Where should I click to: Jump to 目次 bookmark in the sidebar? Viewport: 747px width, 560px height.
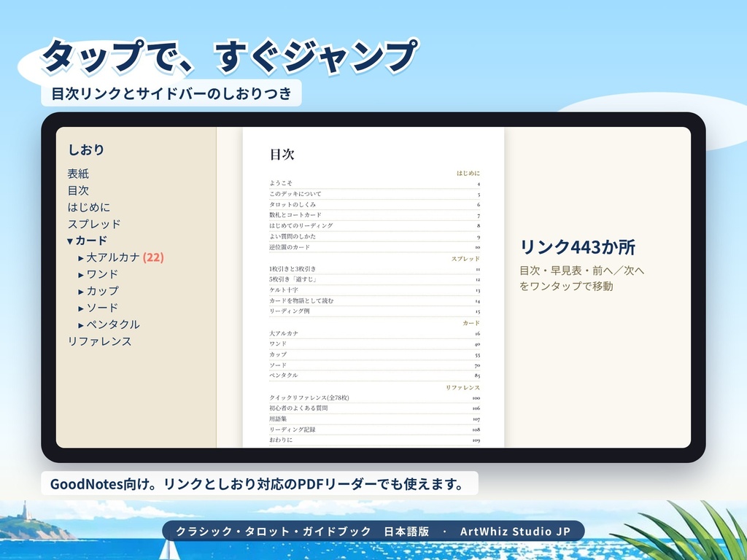point(78,190)
